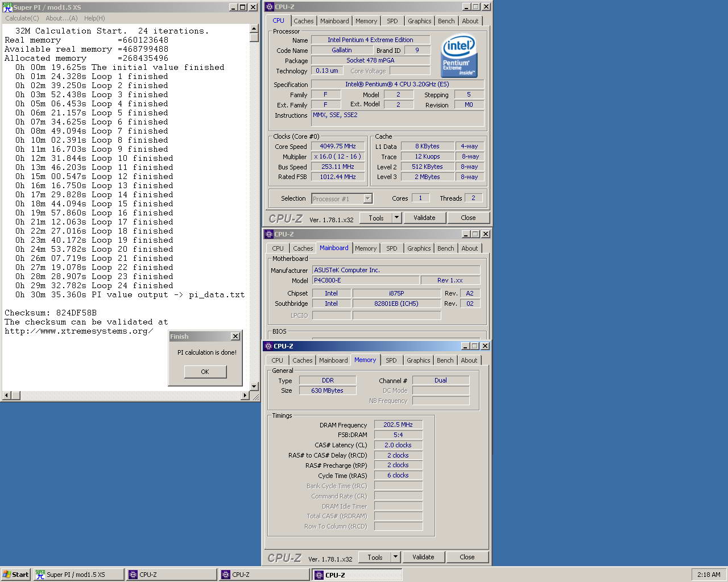
Task: Click the Super PI title bar icon
Action: point(7,7)
